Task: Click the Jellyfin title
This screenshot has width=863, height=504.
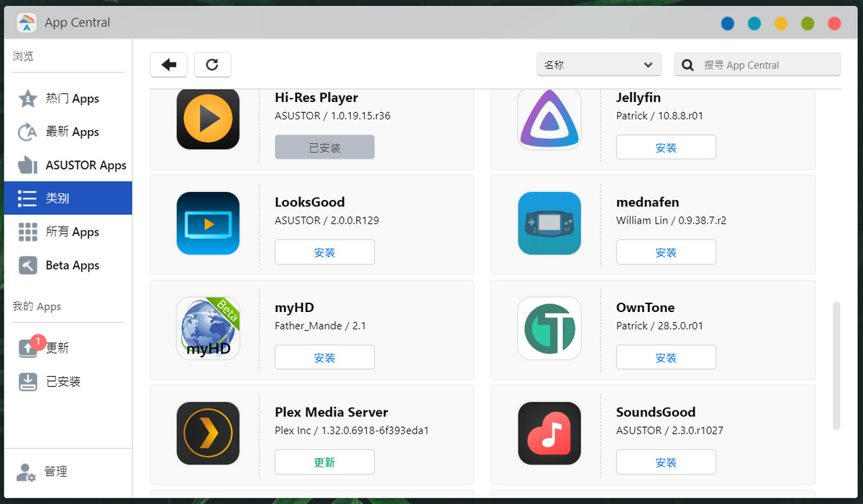Action: tap(639, 97)
